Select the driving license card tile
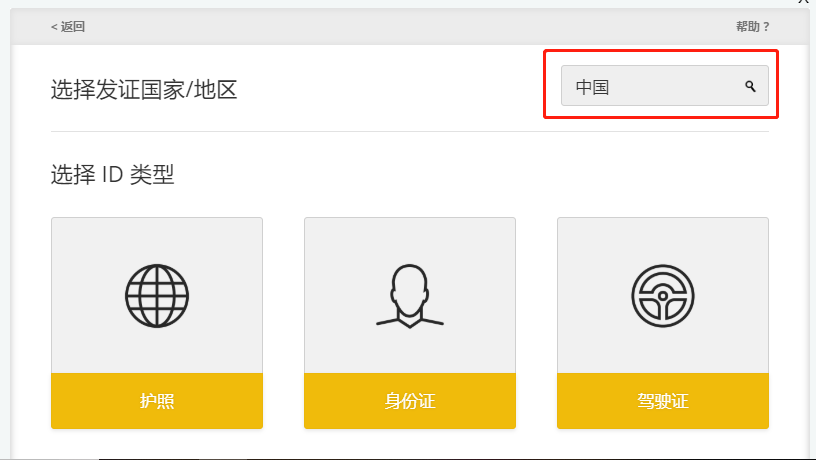Image resolution: width=816 pixels, height=460 pixels. click(662, 401)
